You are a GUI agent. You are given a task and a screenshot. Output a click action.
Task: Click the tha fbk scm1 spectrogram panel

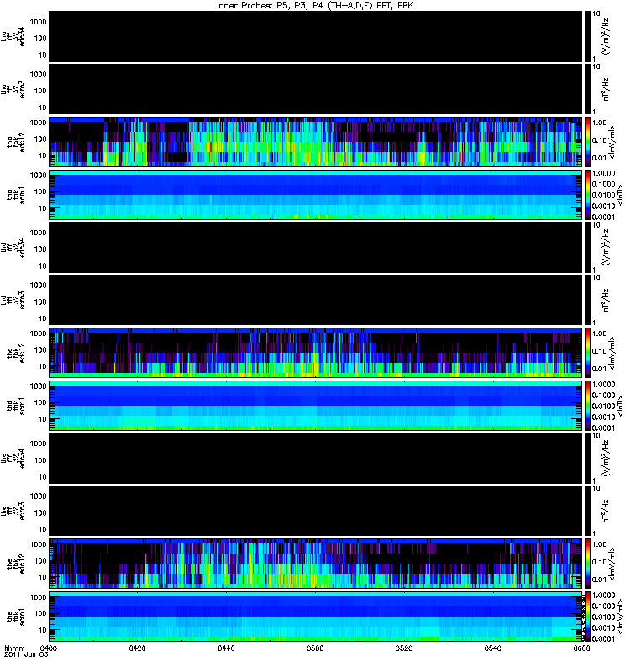316,195
